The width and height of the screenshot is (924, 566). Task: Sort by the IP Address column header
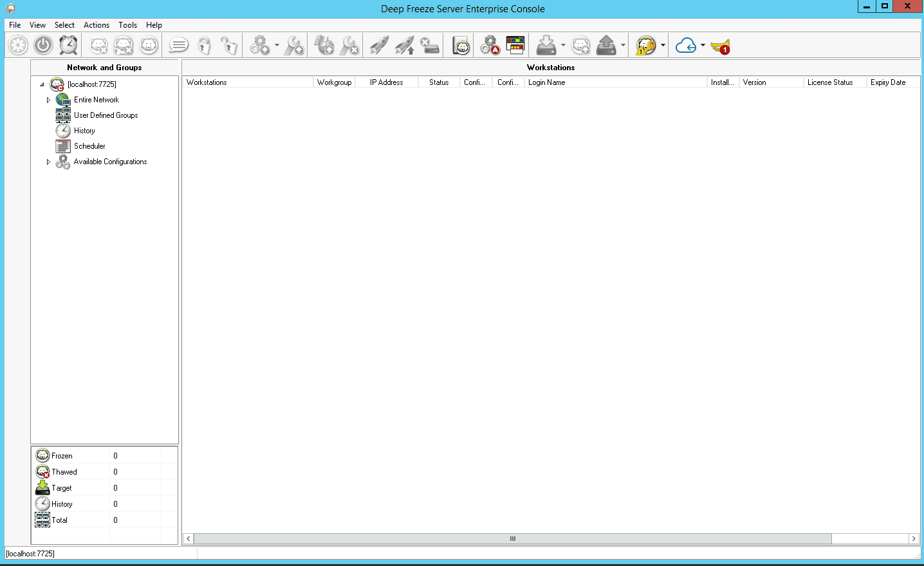(386, 82)
